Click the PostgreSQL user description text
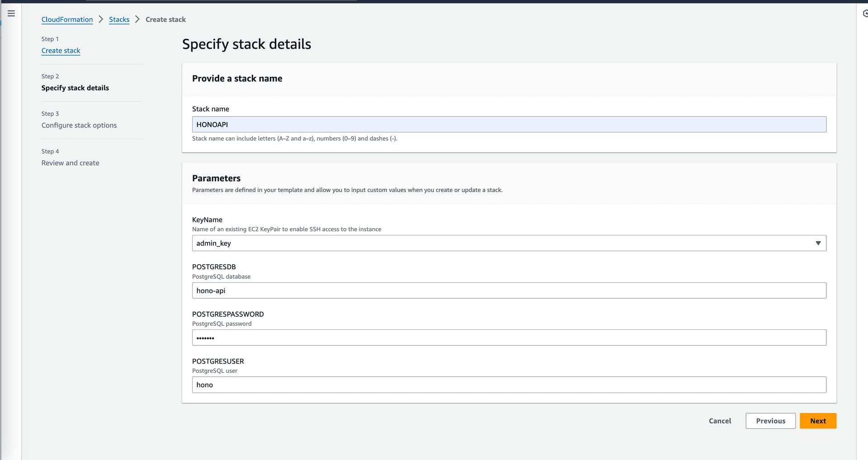 215,371
